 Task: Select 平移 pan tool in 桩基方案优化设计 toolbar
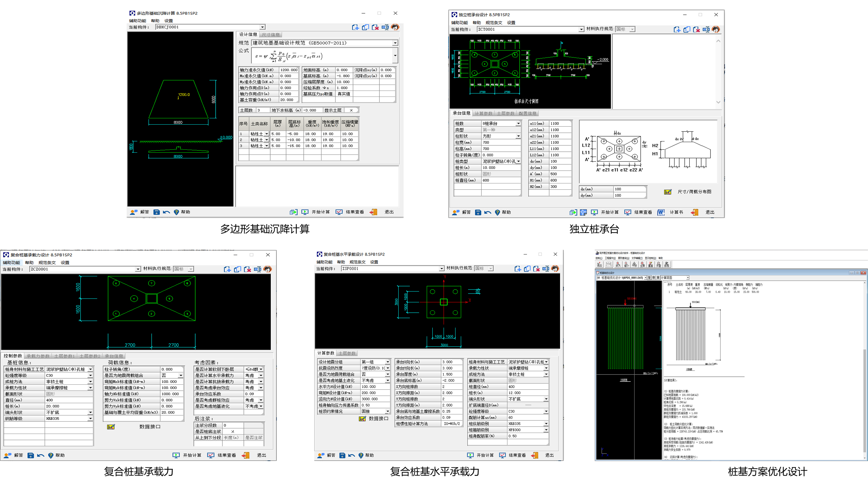[634, 265]
